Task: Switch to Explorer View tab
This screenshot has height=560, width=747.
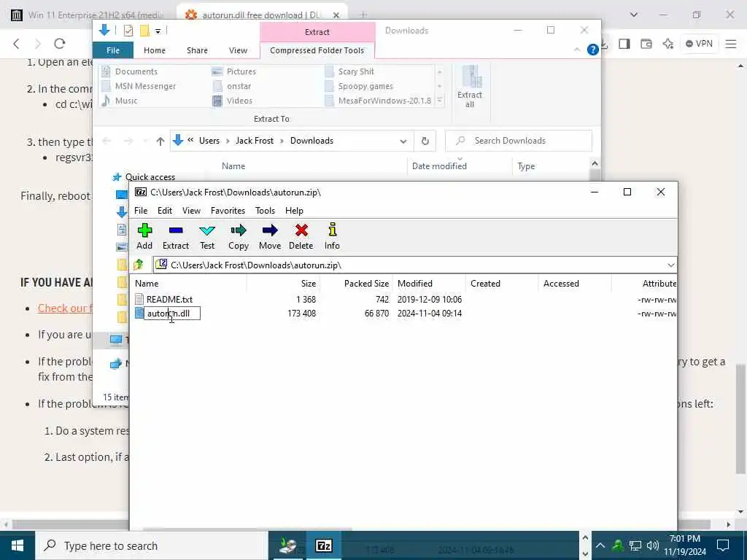Action: (238, 50)
